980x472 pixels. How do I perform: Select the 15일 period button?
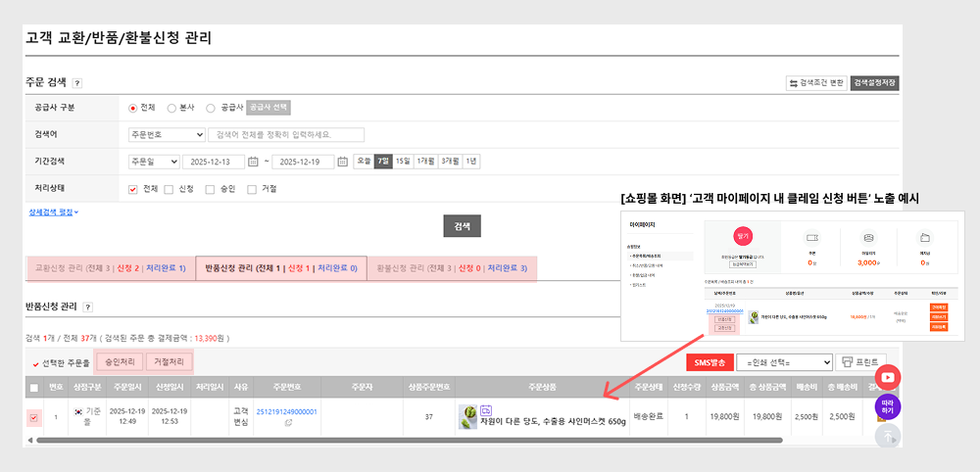point(403,162)
